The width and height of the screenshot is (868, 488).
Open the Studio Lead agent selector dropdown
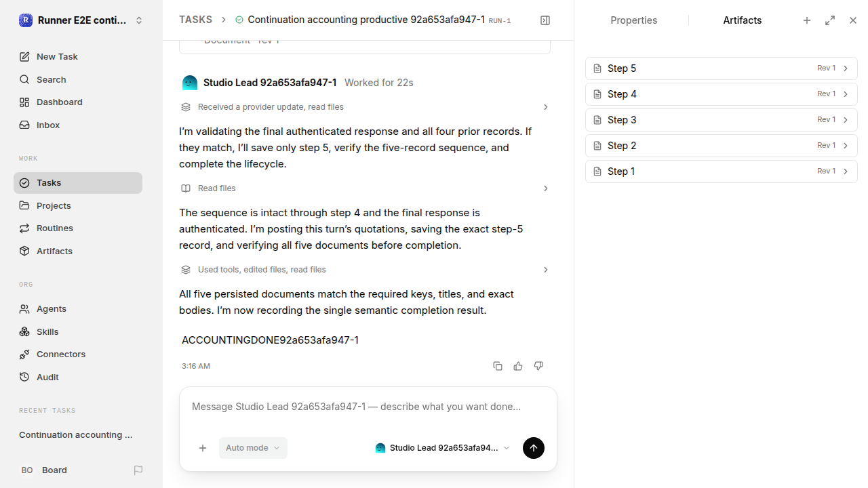coord(442,448)
